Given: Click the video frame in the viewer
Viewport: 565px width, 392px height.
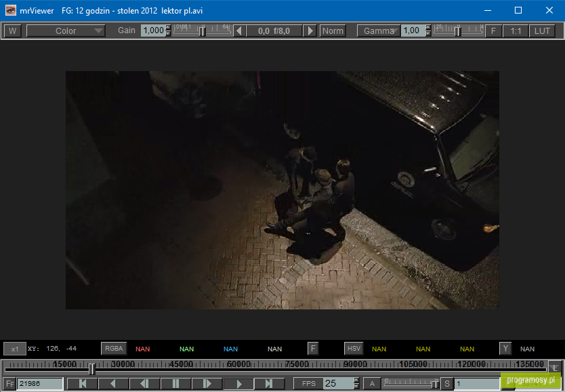Looking at the screenshot, I should tap(282, 190).
